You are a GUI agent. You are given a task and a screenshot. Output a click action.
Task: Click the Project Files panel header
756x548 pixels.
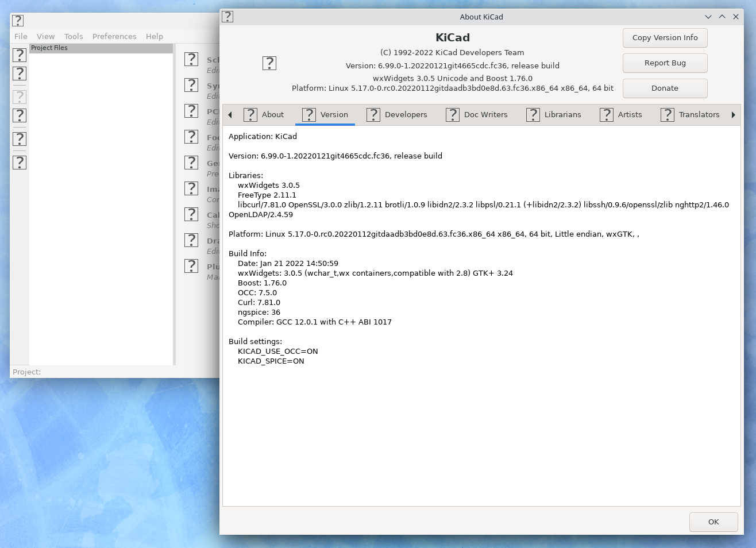coord(101,48)
